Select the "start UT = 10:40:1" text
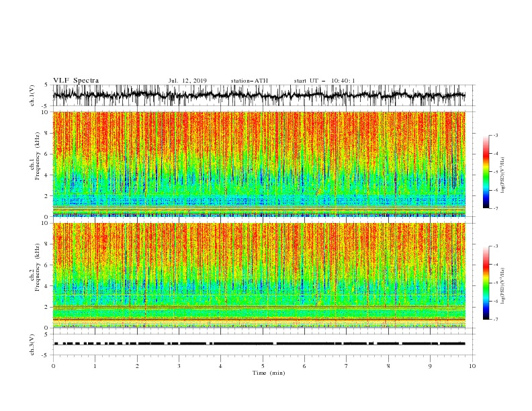This screenshot has width=532, height=411. [324, 81]
